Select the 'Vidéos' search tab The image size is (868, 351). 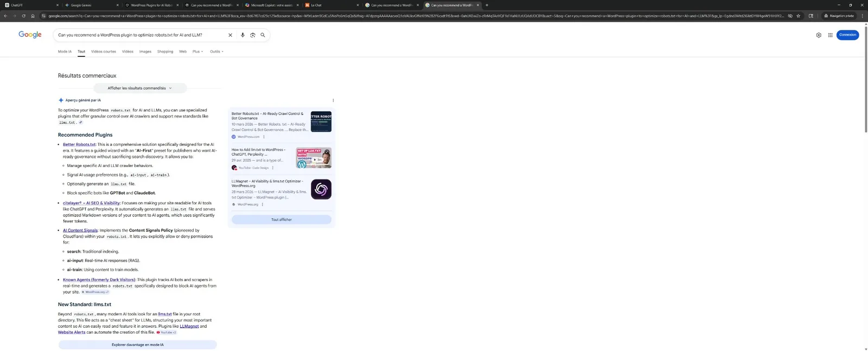[127, 52]
